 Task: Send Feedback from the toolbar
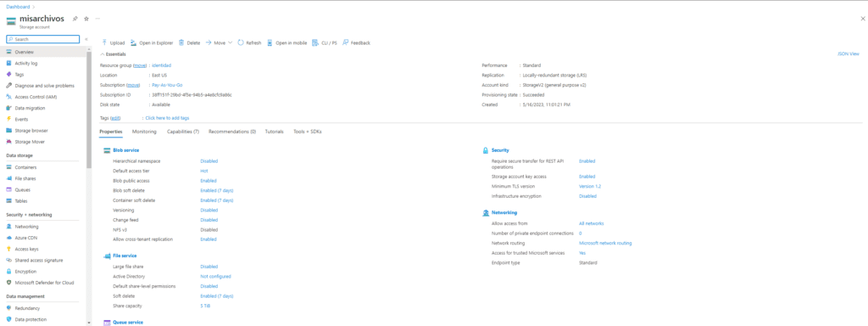point(357,42)
